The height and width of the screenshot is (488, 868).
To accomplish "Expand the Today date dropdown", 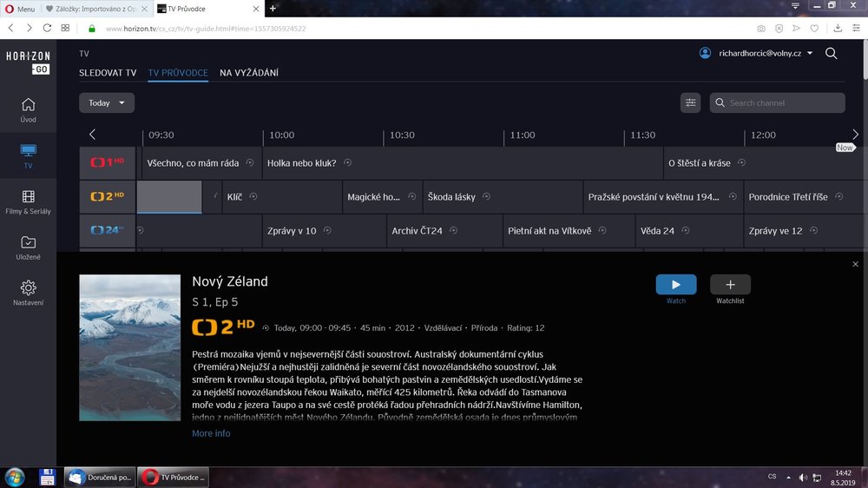I will tap(107, 102).
